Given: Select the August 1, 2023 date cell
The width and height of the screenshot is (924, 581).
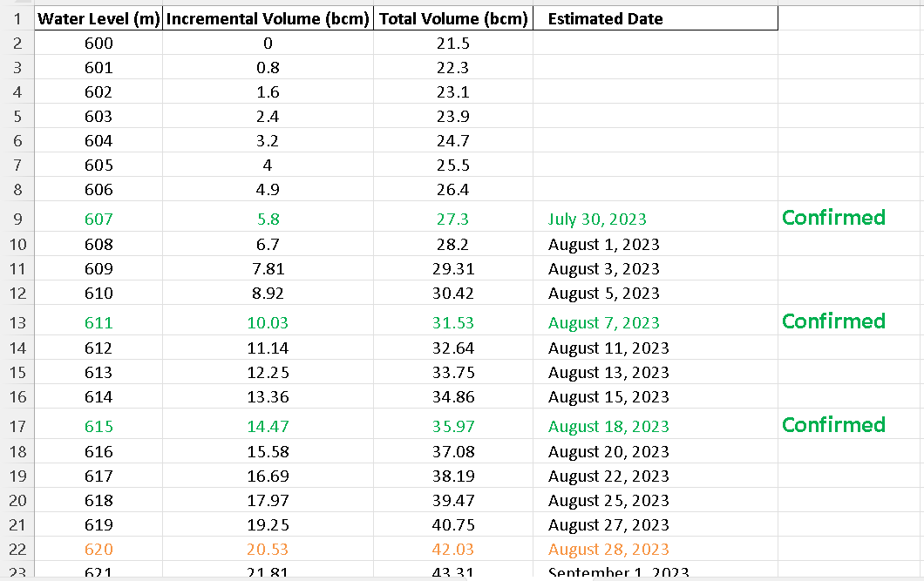Looking at the screenshot, I should (x=656, y=244).
